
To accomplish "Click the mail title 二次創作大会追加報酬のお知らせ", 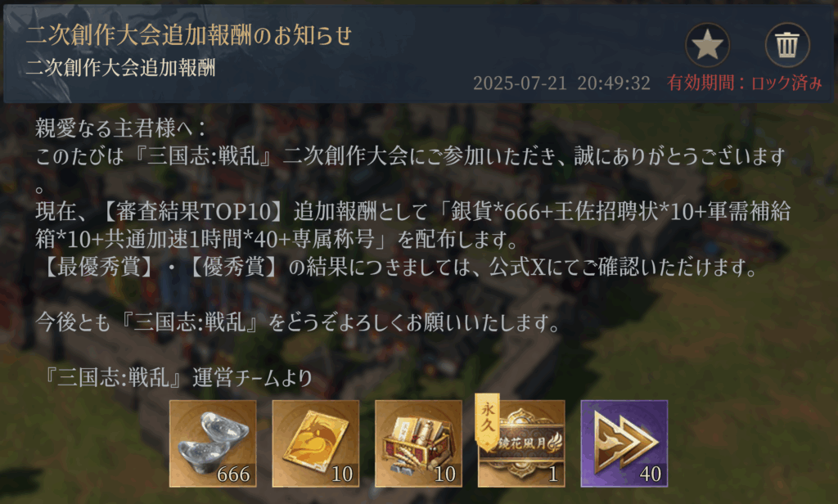I will (x=189, y=35).
